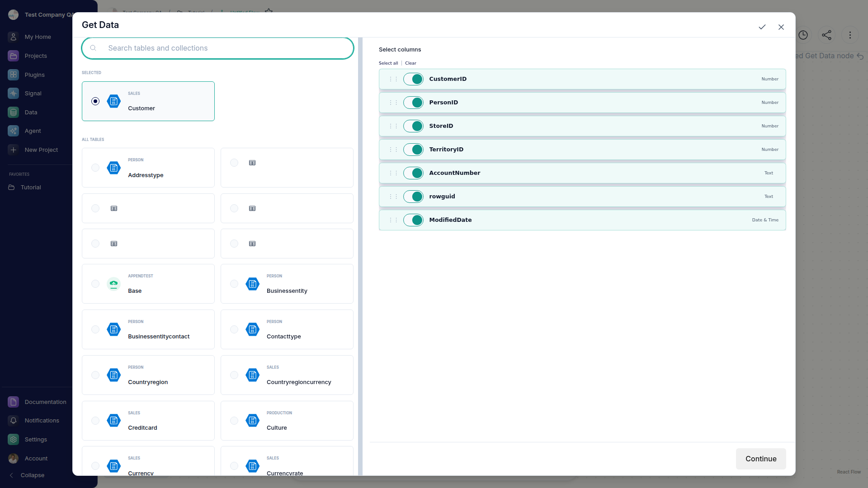Open Documentation icon in sidebar
The width and height of the screenshot is (868, 488).
coord(14,402)
